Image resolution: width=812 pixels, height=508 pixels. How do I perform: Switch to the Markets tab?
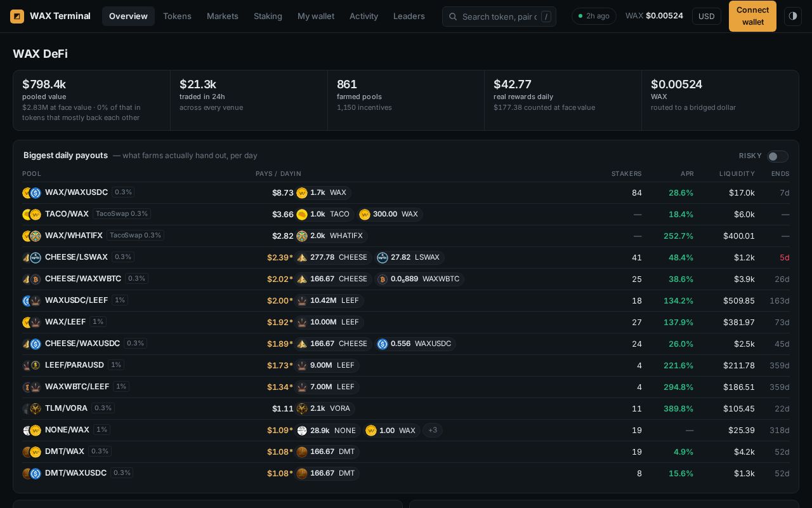coord(223,17)
